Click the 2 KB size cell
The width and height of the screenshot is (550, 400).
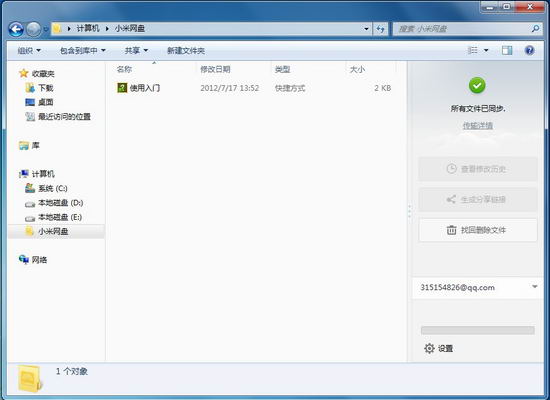(x=383, y=88)
